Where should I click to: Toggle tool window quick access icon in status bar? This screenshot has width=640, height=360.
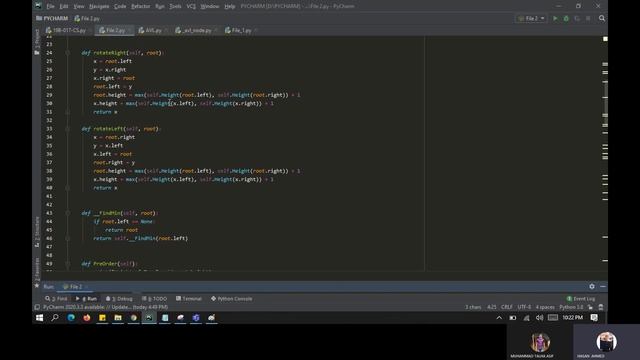pyautogui.click(x=37, y=307)
